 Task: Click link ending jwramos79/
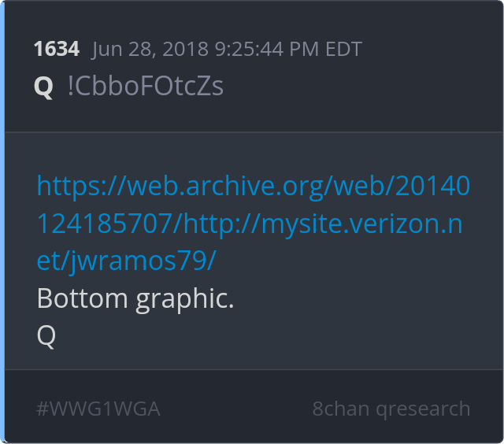(x=143, y=261)
